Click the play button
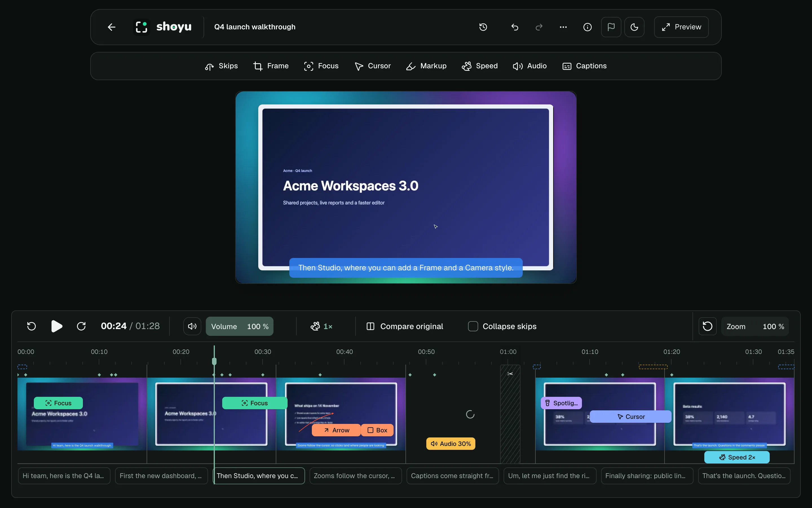This screenshot has height=508, width=812. tap(57, 326)
